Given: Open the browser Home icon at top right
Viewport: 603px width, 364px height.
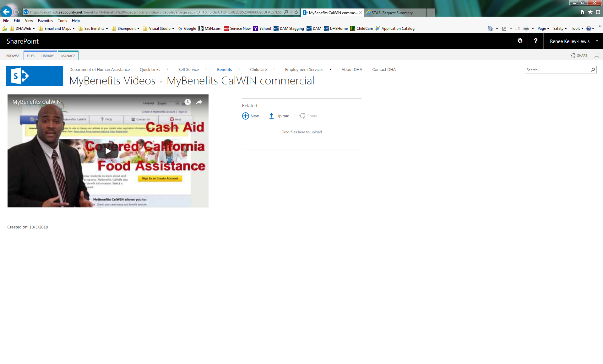Looking at the screenshot, I should click(x=583, y=12).
